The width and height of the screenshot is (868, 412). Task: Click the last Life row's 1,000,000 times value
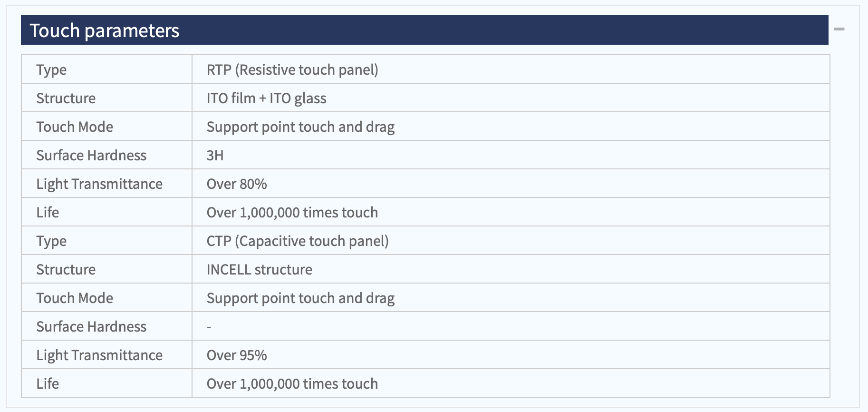point(292,384)
